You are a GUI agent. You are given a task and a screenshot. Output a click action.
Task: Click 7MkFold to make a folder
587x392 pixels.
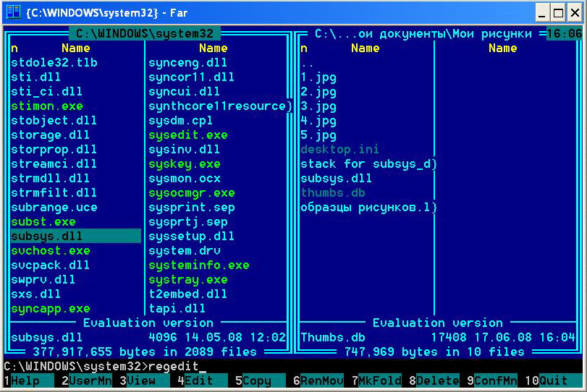coord(376,380)
